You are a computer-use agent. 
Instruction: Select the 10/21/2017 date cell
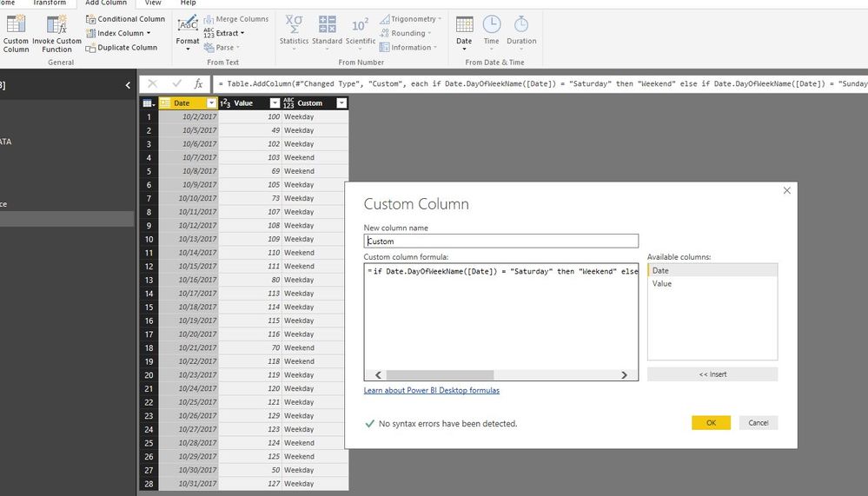point(189,347)
